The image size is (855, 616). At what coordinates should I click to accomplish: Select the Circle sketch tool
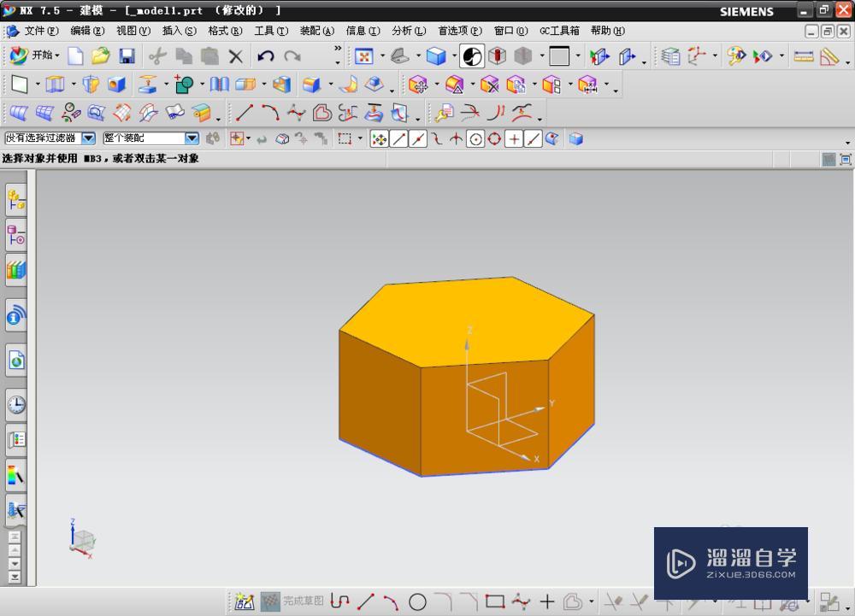(x=418, y=601)
